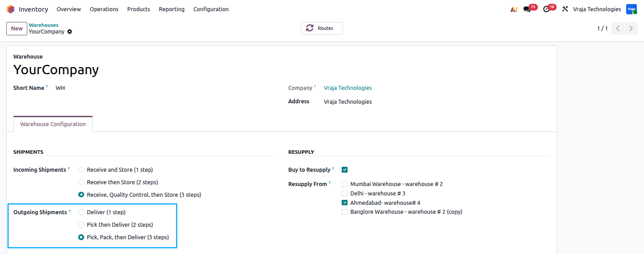Open the AI assistant icon
This screenshot has height=254, width=644.
(514, 9)
